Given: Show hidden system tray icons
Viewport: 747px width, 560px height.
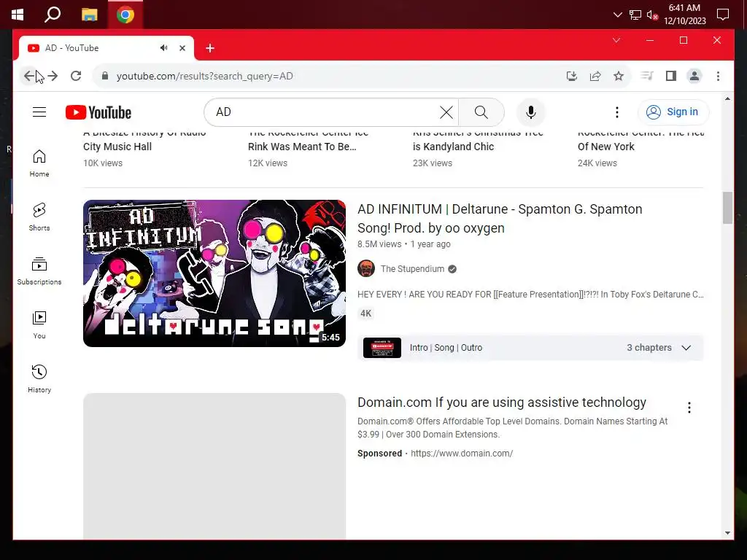Looking at the screenshot, I should [617, 15].
